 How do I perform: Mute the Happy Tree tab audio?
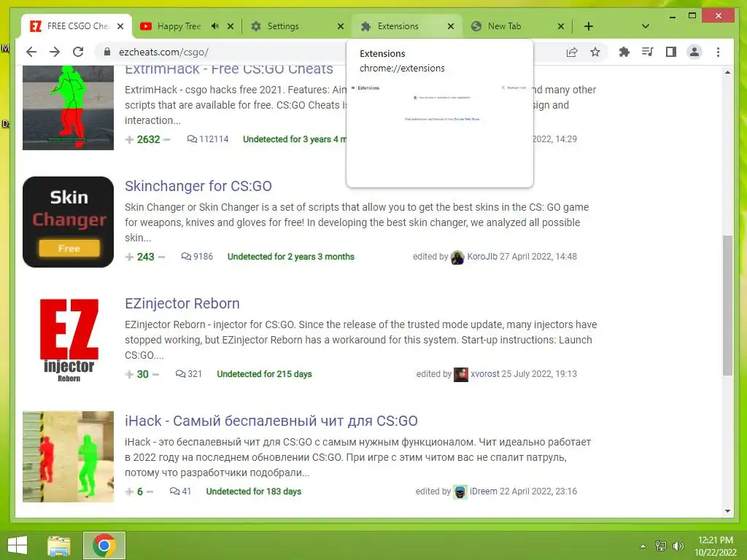215,26
